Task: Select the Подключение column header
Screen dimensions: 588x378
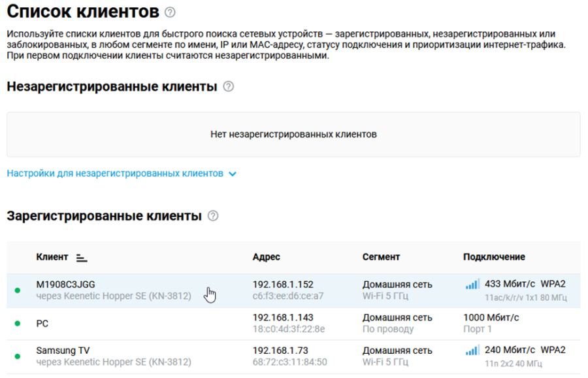Action: (494, 257)
